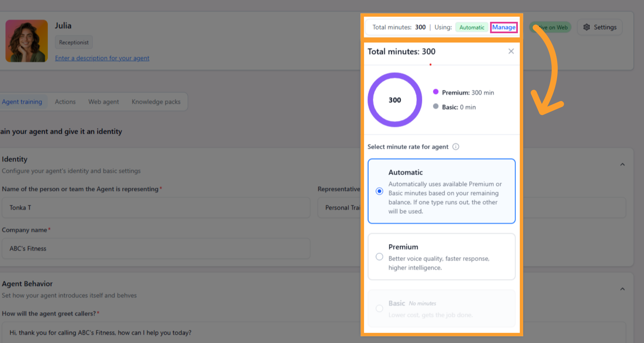Switch to the Actions tab

point(65,102)
